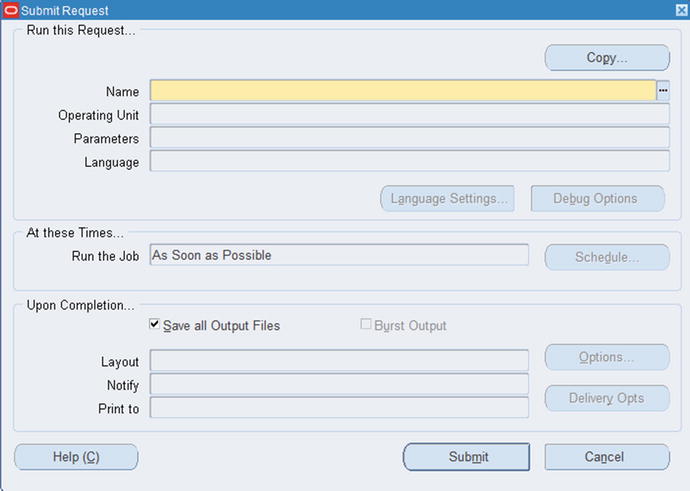Focus the yellow Name input field
This screenshot has width=690, height=491.
click(x=403, y=91)
